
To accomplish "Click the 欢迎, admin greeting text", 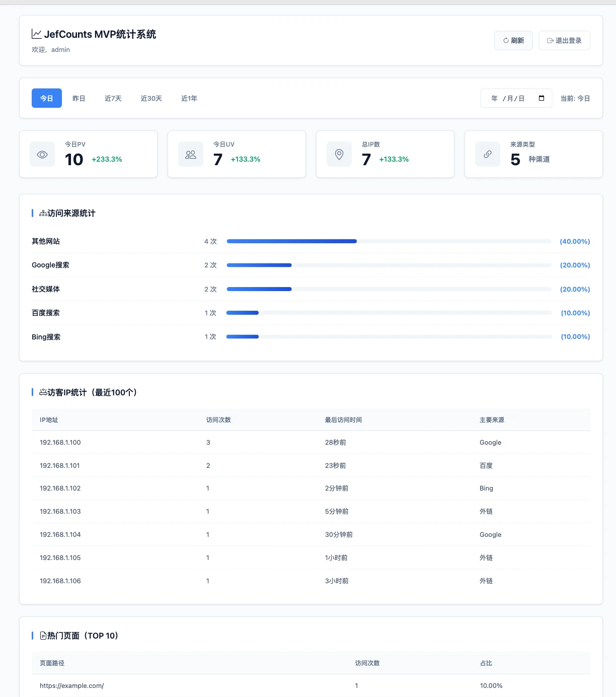I will (x=51, y=49).
